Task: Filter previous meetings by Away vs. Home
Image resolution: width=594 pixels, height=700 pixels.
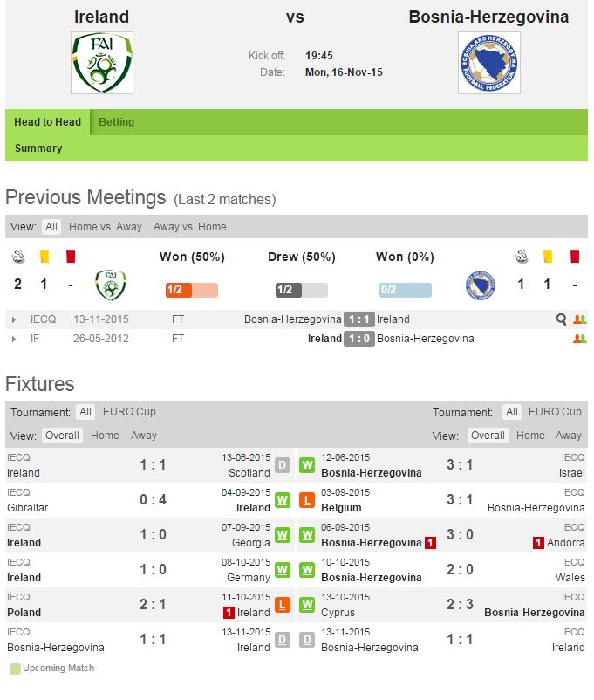Action: (x=189, y=227)
